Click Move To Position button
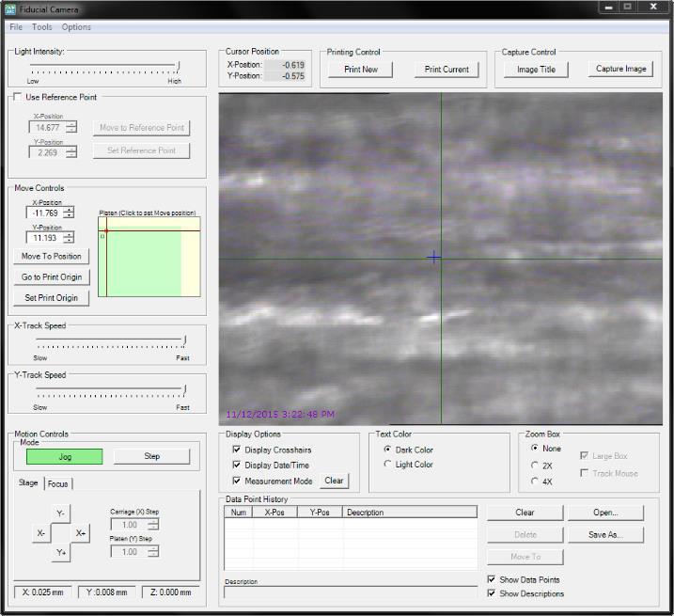The image size is (674, 616). [x=51, y=256]
